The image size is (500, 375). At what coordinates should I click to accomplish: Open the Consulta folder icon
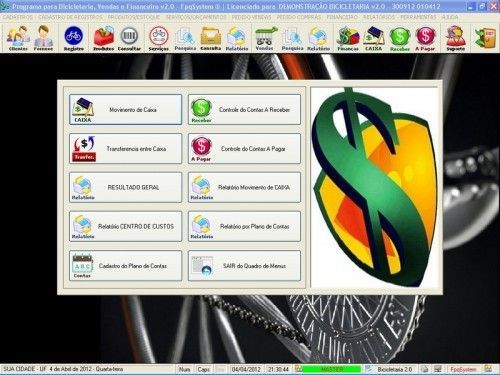click(x=211, y=38)
